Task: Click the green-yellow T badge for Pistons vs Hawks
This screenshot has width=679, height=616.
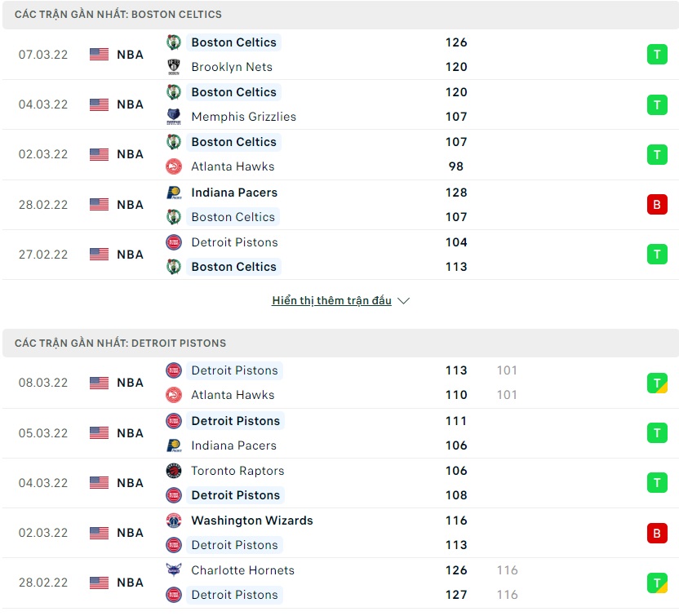Action: 656,383
